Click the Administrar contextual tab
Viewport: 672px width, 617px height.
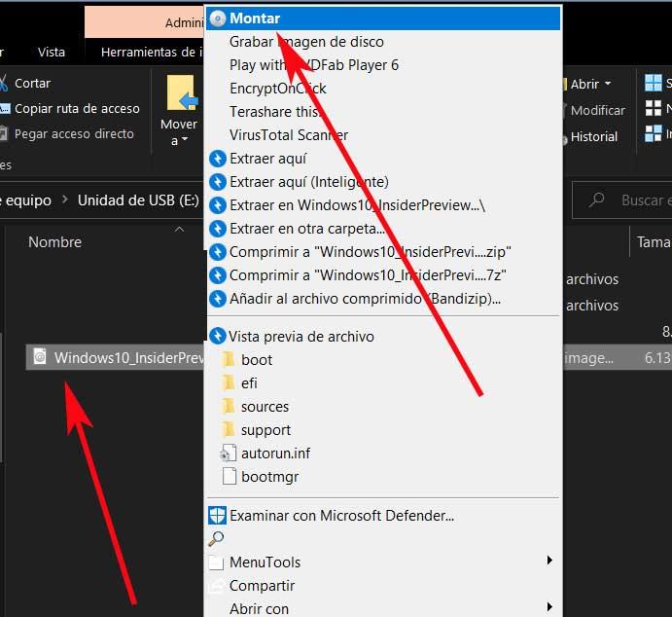(x=144, y=22)
